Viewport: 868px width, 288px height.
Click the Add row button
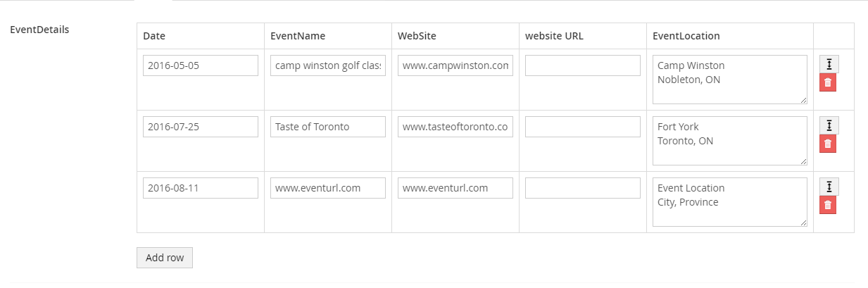tap(165, 258)
